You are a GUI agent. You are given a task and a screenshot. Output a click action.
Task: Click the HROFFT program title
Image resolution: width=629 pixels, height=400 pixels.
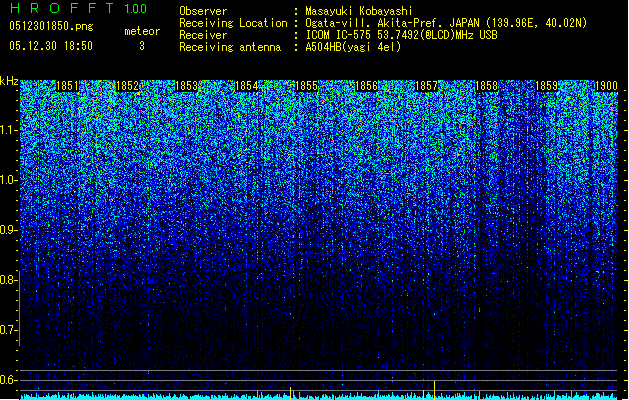[x=63, y=8]
